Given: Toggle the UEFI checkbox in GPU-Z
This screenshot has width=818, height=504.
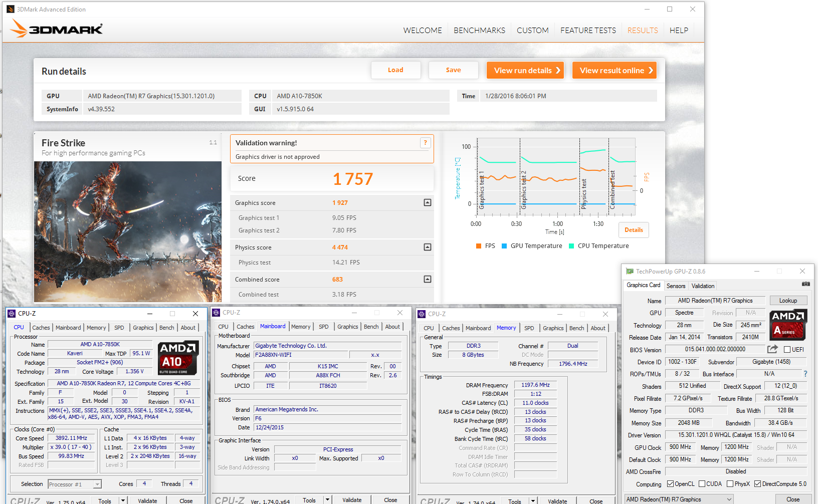Looking at the screenshot, I should (x=787, y=350).
